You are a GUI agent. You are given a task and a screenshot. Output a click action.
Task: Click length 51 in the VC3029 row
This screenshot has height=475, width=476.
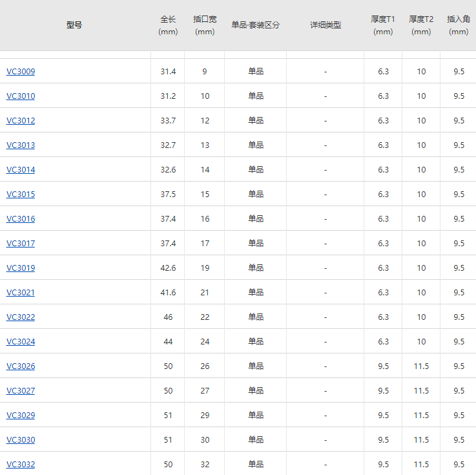[168, 416]
